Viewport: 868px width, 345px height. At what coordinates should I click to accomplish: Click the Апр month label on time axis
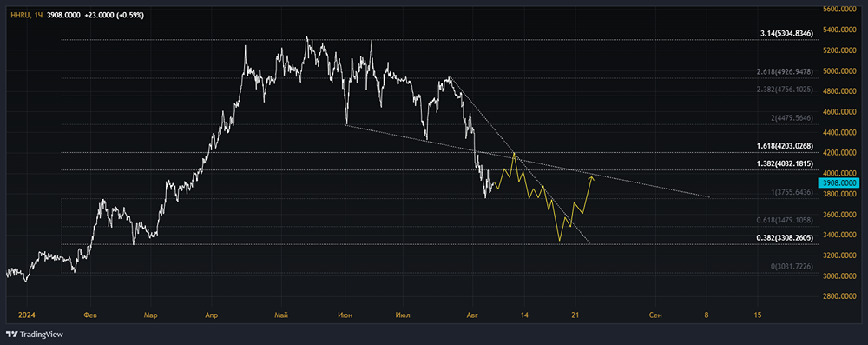pyautogui.click(x=211, y=315)
